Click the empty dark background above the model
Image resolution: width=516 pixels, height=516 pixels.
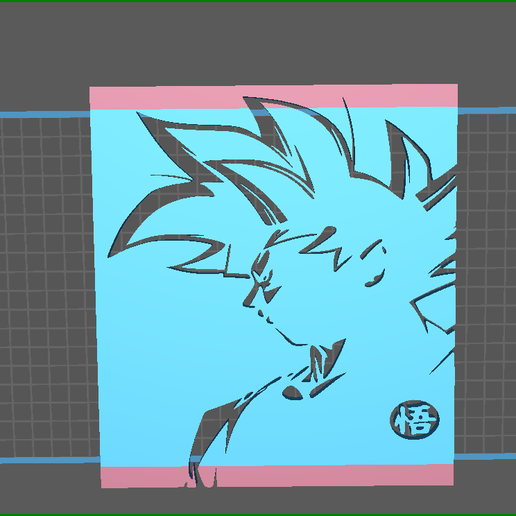(258, 43)
